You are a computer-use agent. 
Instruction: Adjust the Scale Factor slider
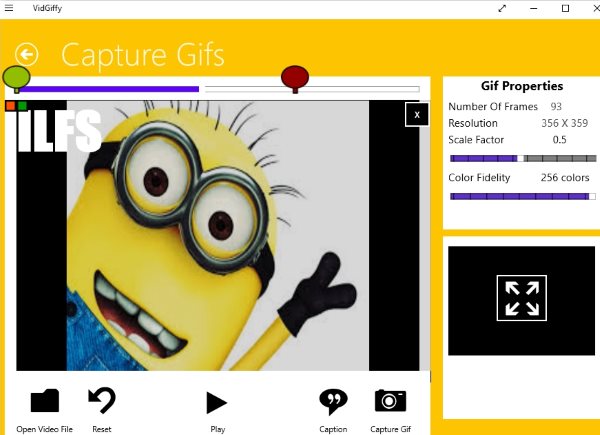523,158
